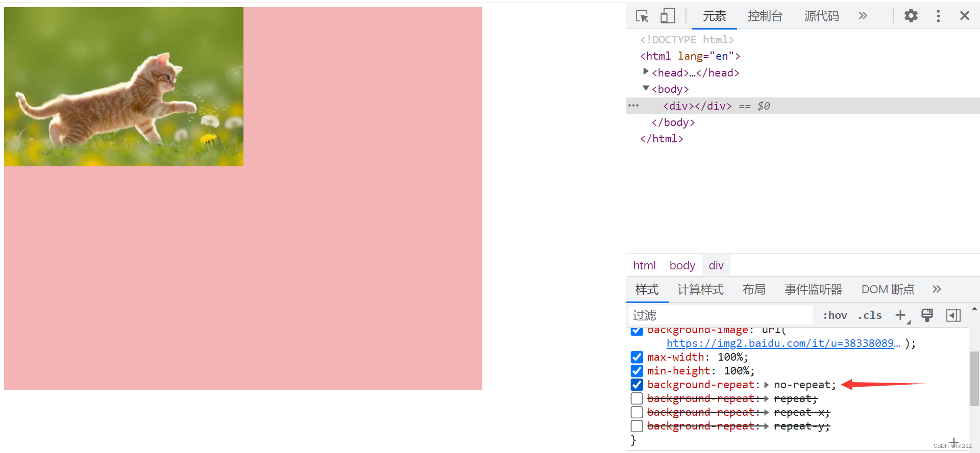Select div in the breadcrumb
The height and width of the screenshot is (453, 980).
[716, 265]
